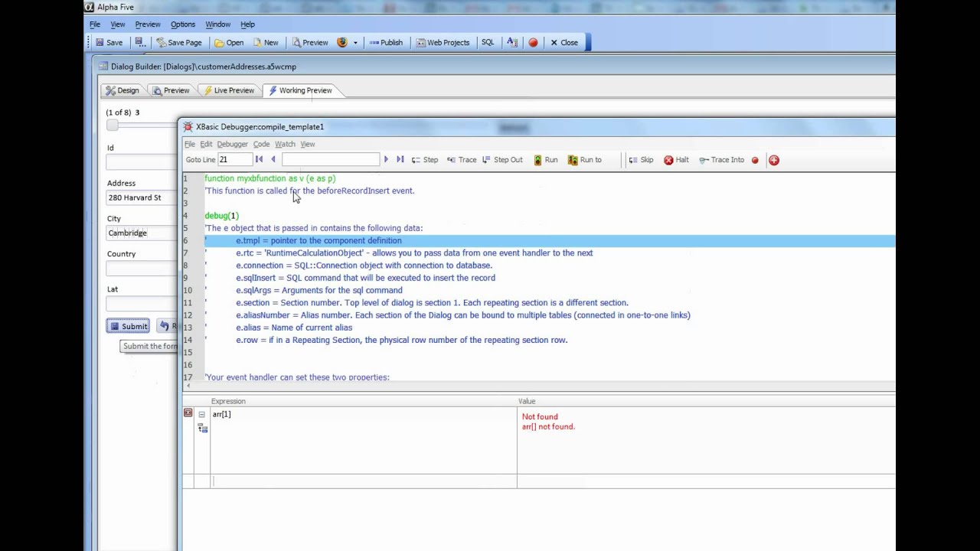Click the record navigation slider handle
Screen dimensions: 980x551
click(113, 125)
